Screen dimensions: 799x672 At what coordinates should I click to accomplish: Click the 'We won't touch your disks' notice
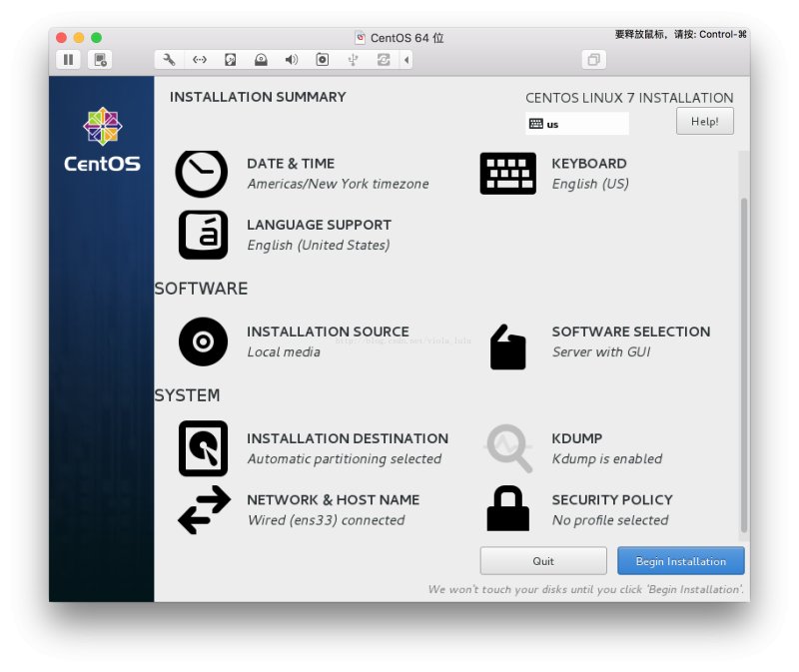(586, 589)
